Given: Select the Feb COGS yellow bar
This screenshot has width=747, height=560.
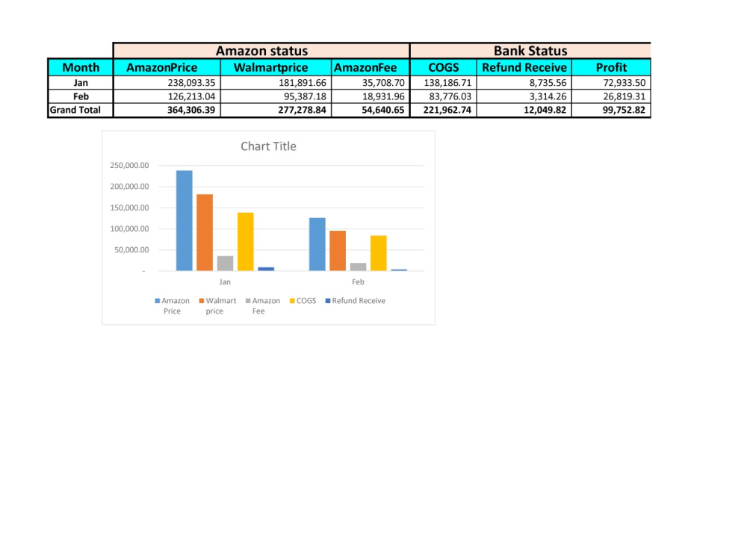Looking at the screenshot, I should (x=379, y=253).
